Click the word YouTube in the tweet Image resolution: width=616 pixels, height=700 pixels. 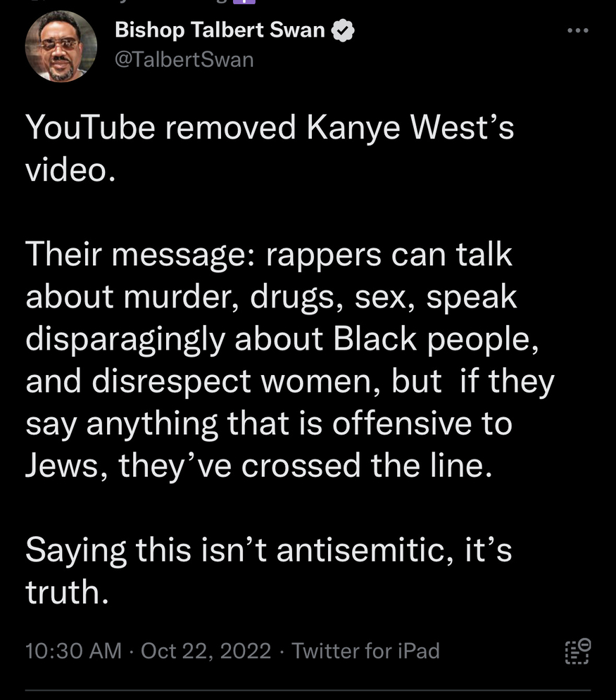[90, 127]
